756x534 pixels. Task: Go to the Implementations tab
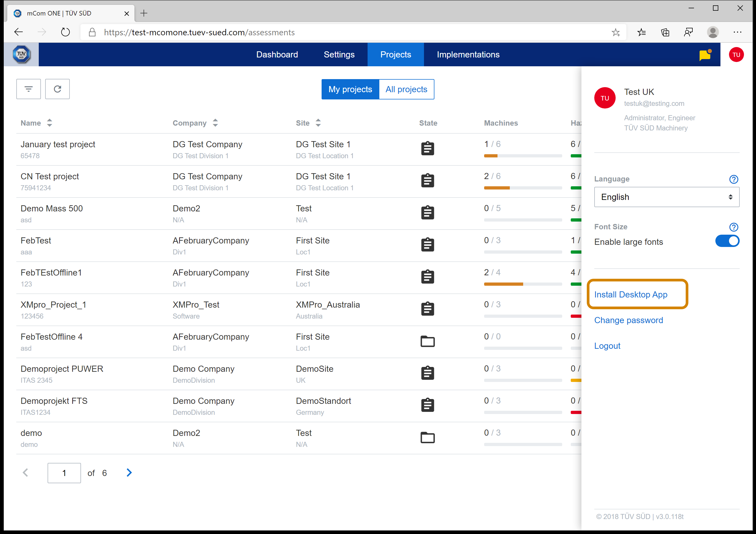click(468, 55)
